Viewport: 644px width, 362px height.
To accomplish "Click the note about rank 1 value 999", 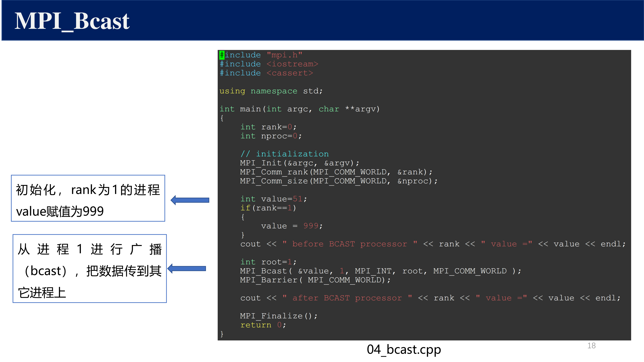I will coord(88,198).
